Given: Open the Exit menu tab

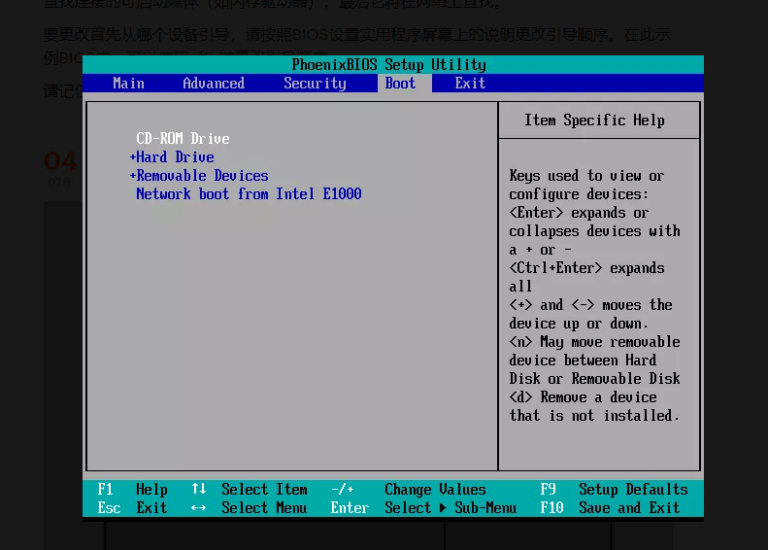Looking at the screenshot, I should click(x=470, y=83).
